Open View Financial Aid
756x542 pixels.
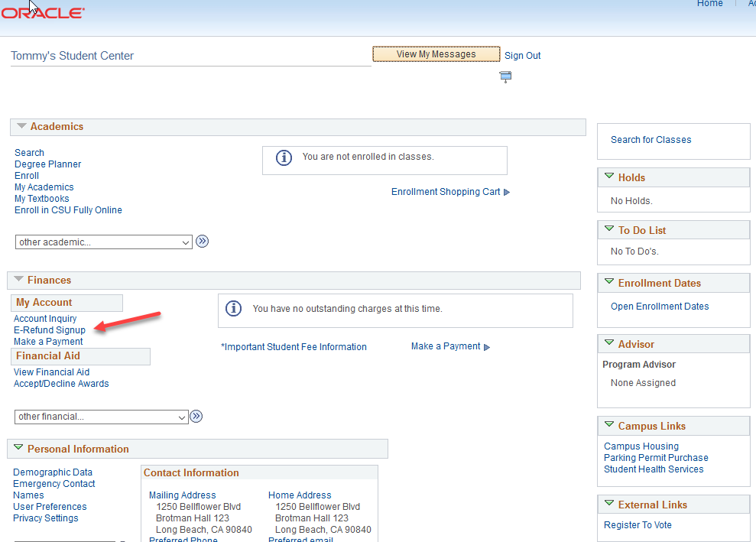(51, 372)
